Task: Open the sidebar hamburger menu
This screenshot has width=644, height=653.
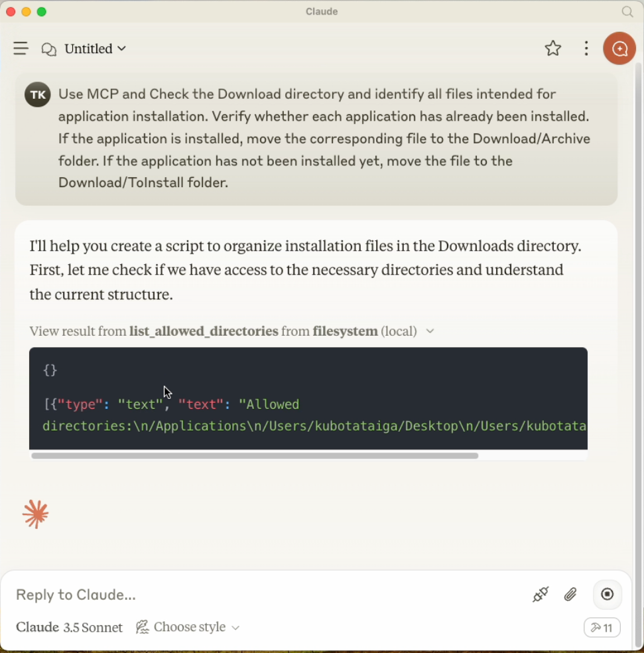Action: click(x=21, y=48)
